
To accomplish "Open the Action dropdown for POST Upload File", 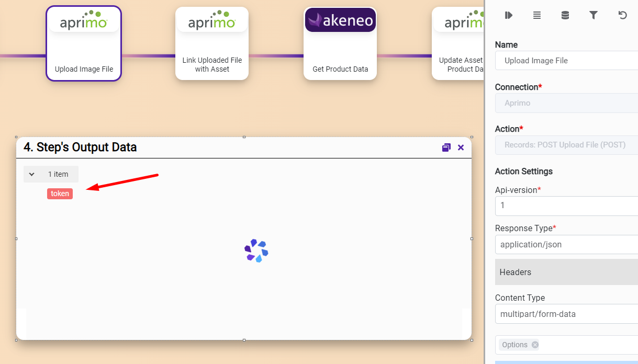I will coord(565,145).
